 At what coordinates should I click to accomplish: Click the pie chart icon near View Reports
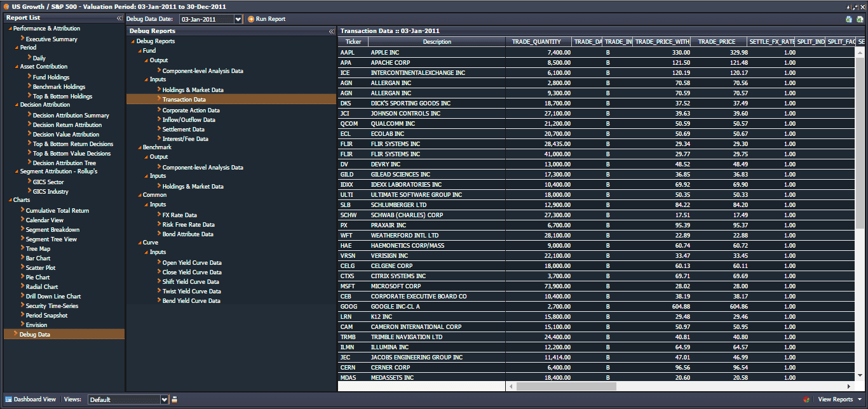(x=806, y=399)
